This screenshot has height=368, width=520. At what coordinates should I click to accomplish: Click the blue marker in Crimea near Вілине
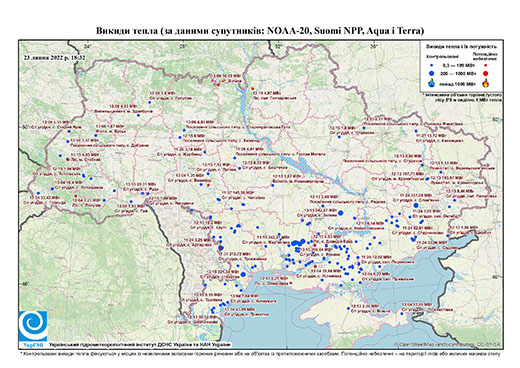(x=348, y=308)
